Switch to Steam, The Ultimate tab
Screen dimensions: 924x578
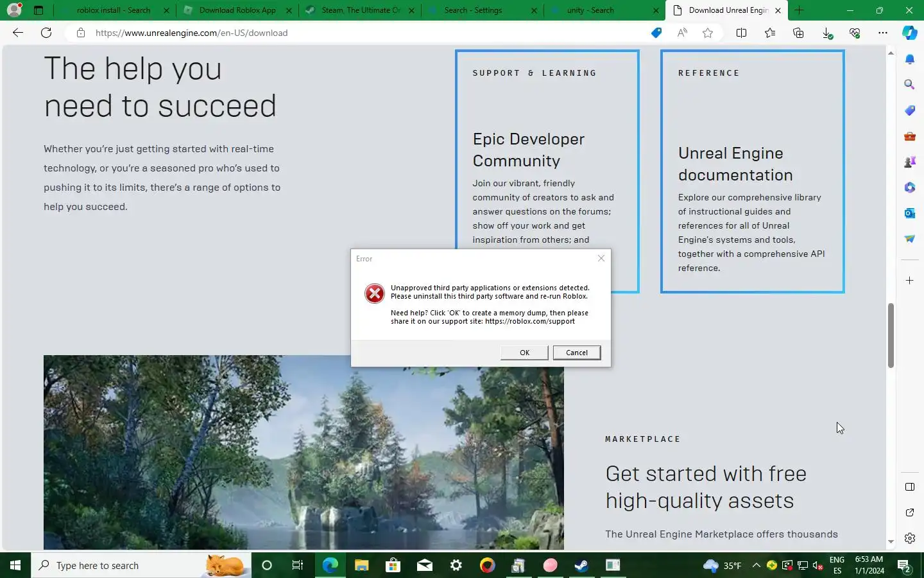pyautogui.click(x=361, y=10)
